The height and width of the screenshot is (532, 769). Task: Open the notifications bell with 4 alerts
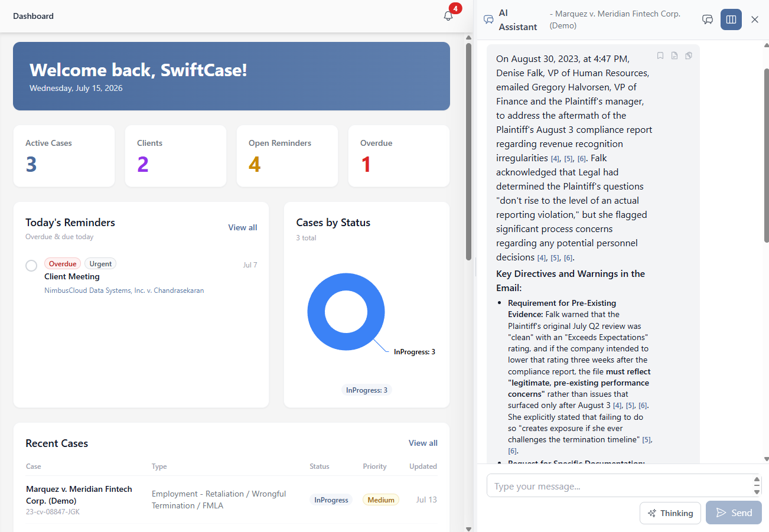coord(448,16)
